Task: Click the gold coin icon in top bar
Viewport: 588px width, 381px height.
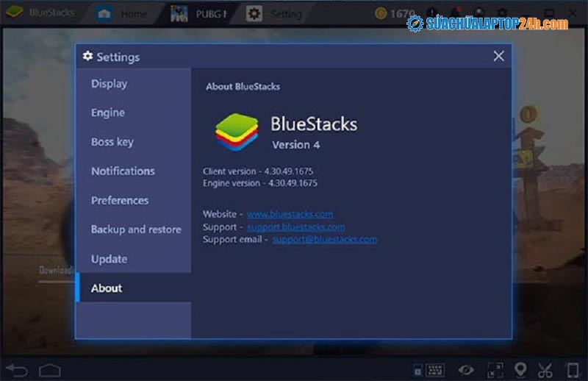Action: coord(380,13)
